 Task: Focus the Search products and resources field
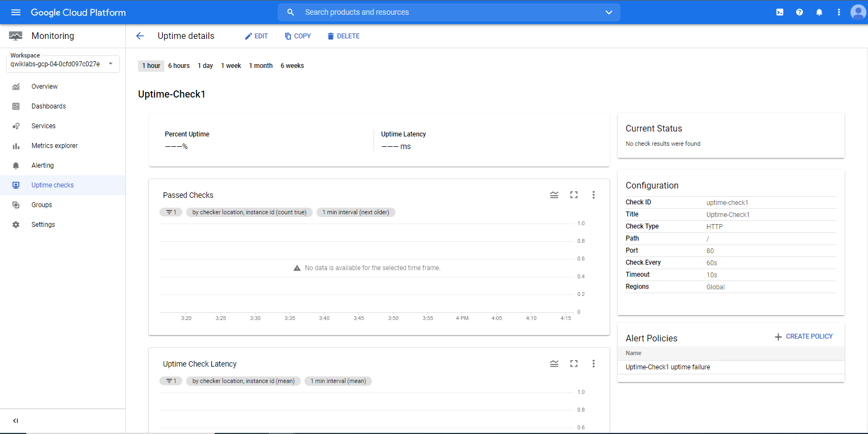(x=449, y=12)
